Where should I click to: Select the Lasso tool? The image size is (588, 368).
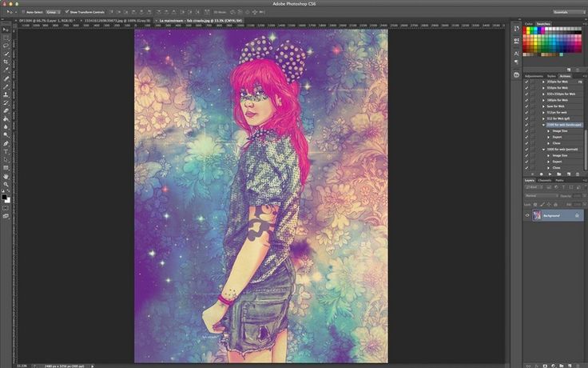(6, 46)
